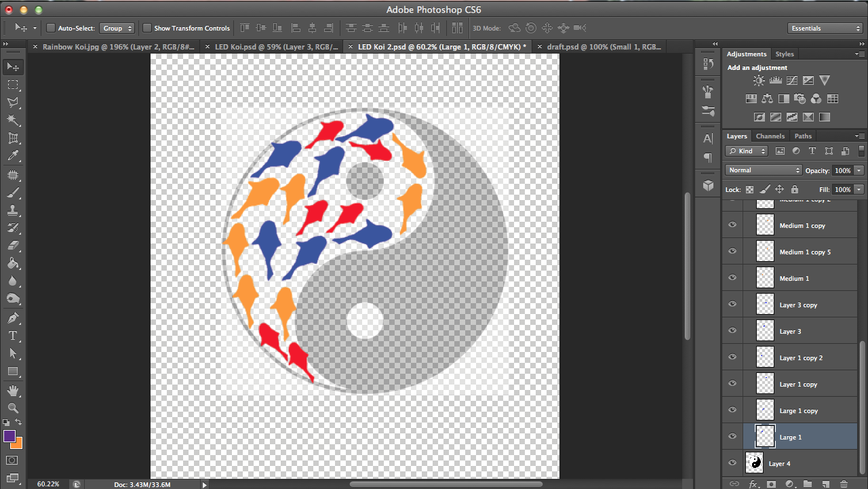Click the Add layer mask button
Viewport: 868px width, 489px height.
click(x=771, y=484)
